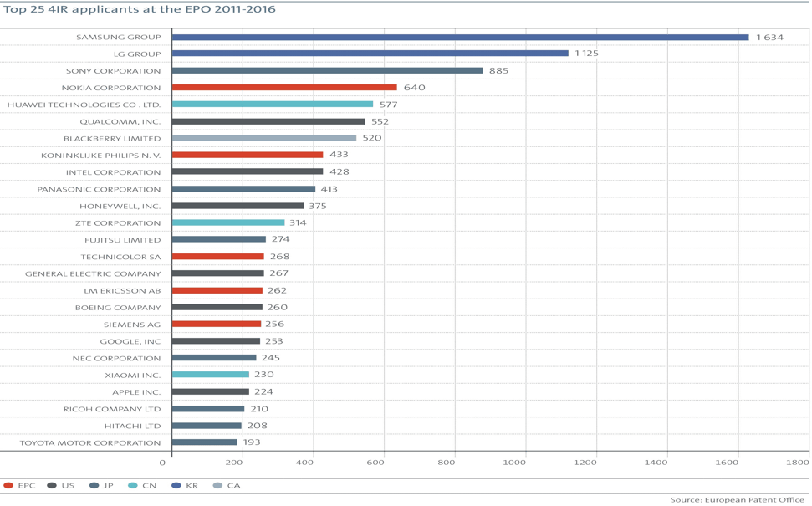Click the dark gray US legend dot
Screen dimensions: 812x506
pos(52,486)
